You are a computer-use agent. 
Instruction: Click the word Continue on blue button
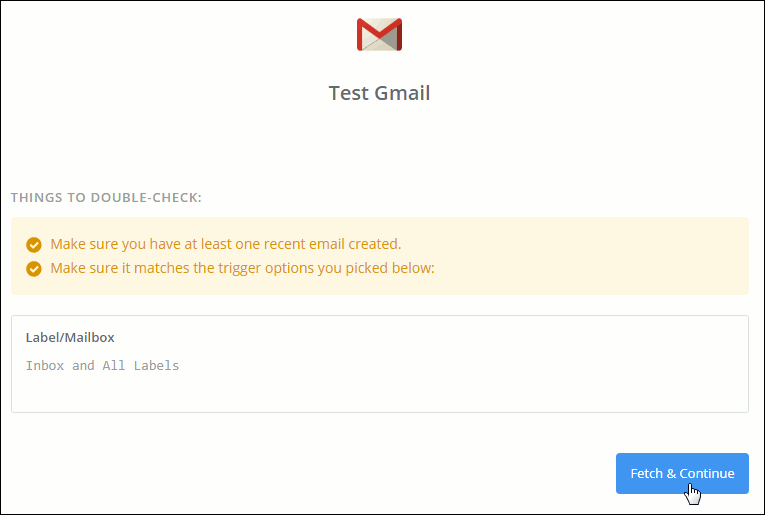tap(707, 473)
